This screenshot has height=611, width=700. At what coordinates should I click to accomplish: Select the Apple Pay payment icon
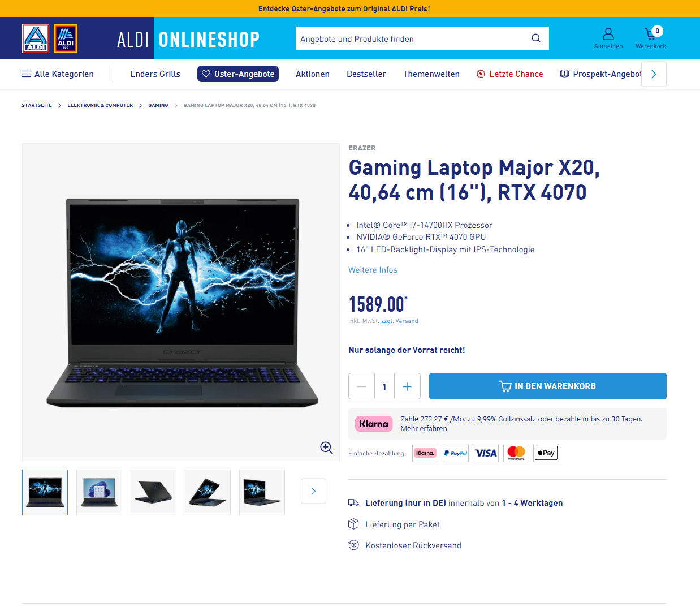click(546, 453)
